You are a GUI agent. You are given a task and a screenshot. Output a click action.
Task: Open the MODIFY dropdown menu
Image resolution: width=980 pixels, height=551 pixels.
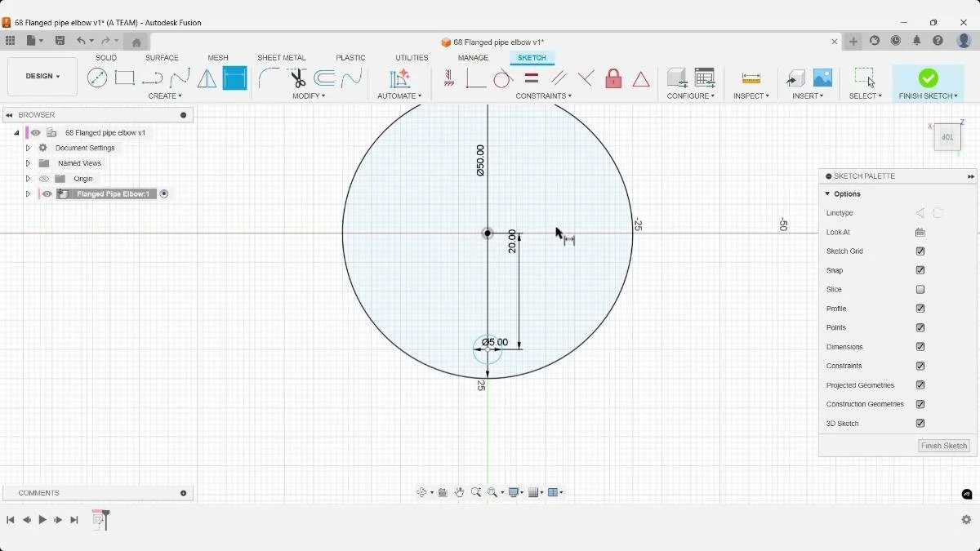pos(309,96)
